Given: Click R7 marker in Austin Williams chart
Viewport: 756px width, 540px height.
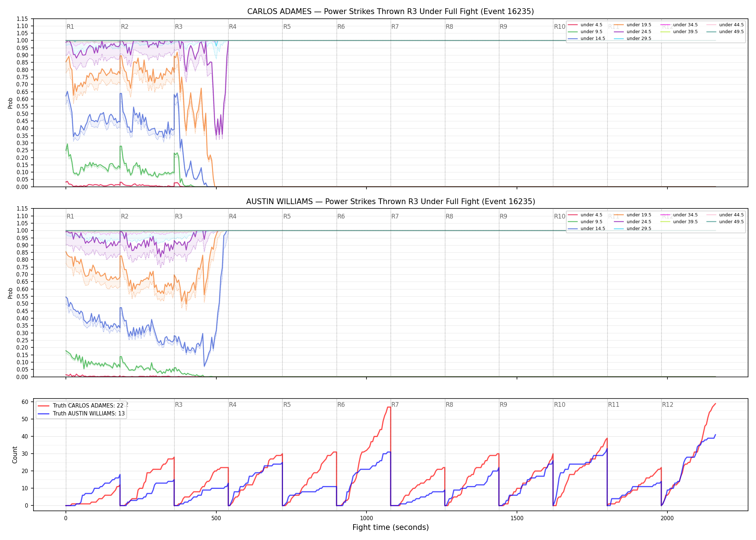Looking at the screenshot, I should (395, 216).
